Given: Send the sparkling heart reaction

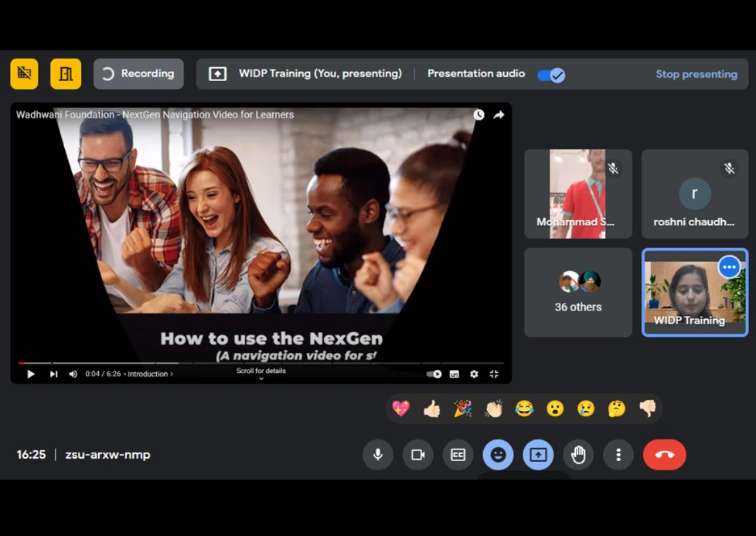Looking at the screenshot, I should pyautogui.click(x=400, y=409).
